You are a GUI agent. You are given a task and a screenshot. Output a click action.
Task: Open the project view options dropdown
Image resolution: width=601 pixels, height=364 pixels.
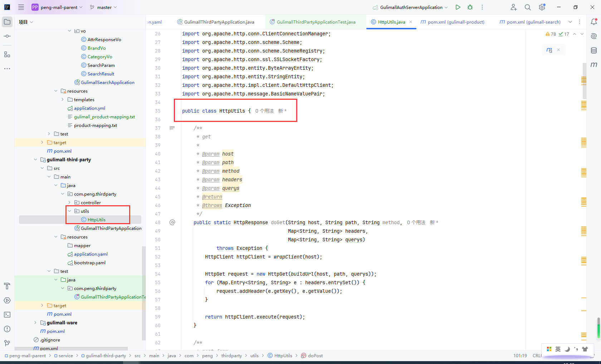tap(26, 22)
